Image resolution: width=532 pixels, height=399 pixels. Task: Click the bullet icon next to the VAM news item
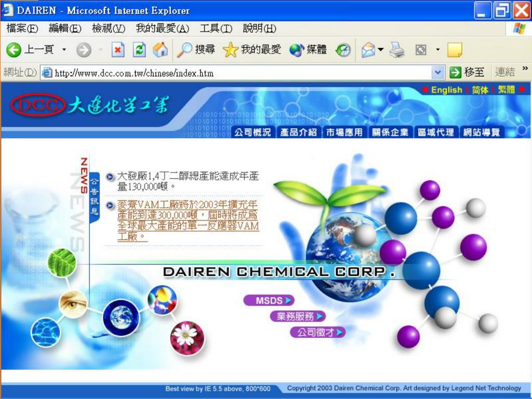pos(110,205)
